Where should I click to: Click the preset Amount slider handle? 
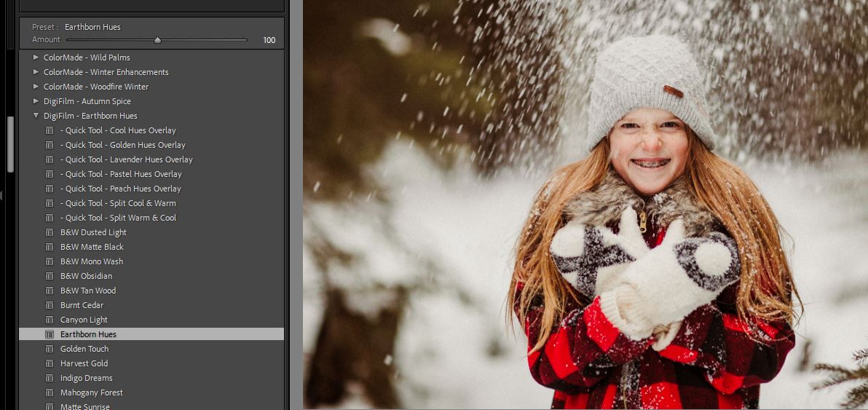pos(157,40)
